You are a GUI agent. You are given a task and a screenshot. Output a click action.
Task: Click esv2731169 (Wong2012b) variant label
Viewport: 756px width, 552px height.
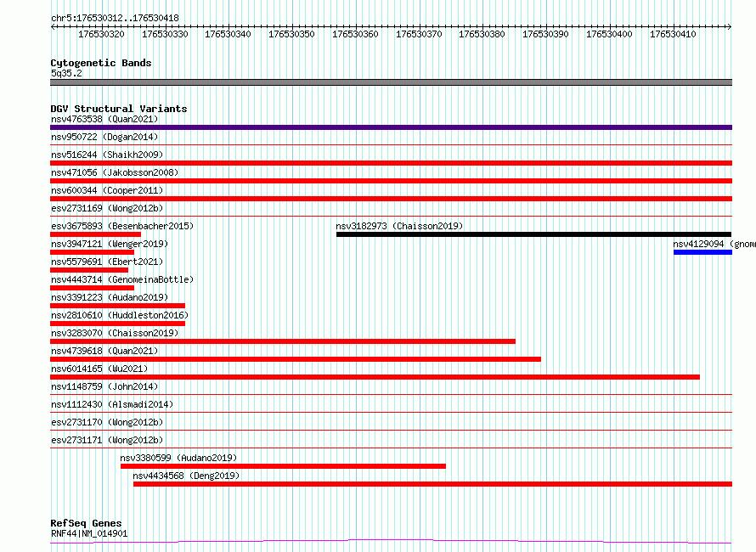point(107,208)
